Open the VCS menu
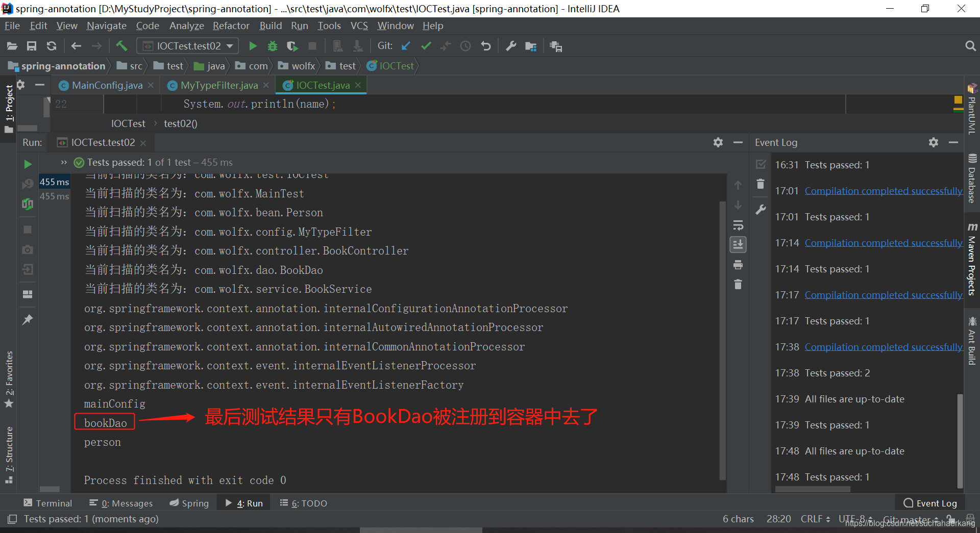The width and height of the screenshot is (980, 533). click(x=359, y=26)
